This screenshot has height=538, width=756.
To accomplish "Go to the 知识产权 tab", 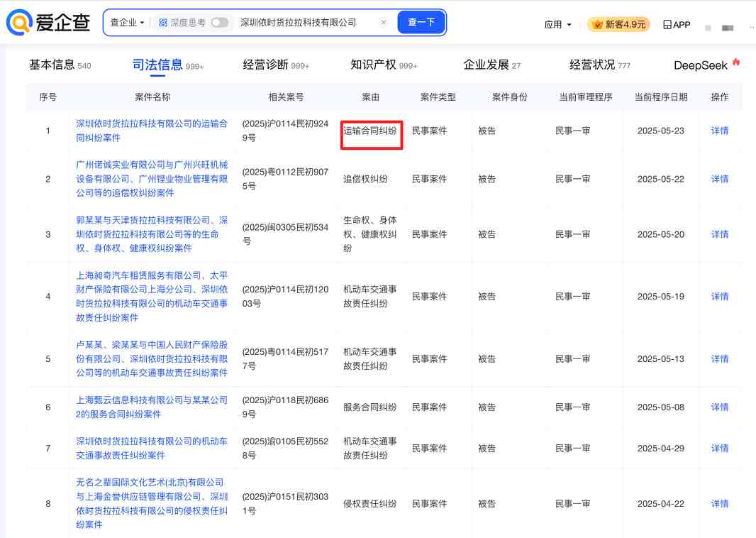I will coord(384,65).
